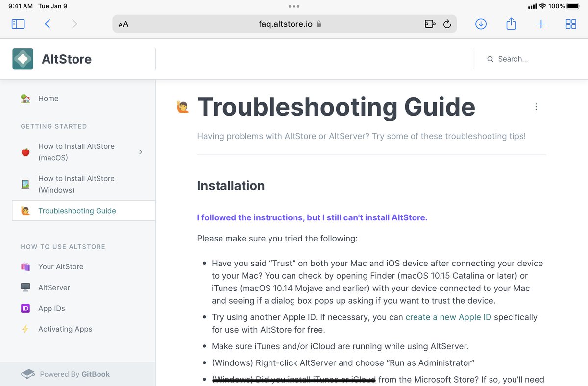Open search using the magnifier icon
Viewport: 588px width, 386px height.
click(x=490, y=59)
